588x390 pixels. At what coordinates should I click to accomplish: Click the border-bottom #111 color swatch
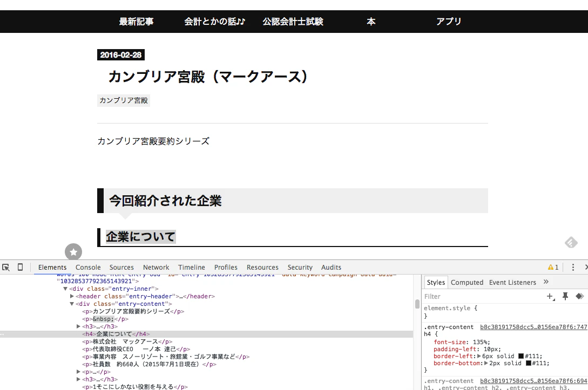tap(529, 363)
